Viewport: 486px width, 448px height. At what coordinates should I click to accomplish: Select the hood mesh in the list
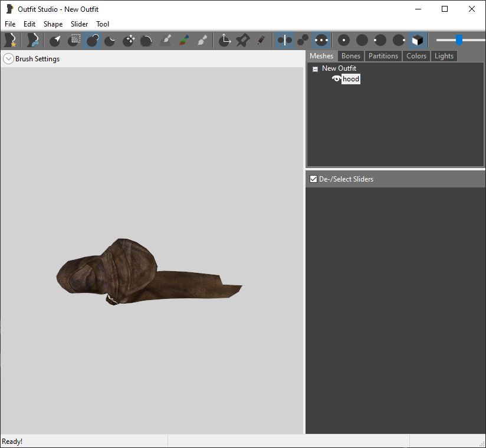click(351, 79)
